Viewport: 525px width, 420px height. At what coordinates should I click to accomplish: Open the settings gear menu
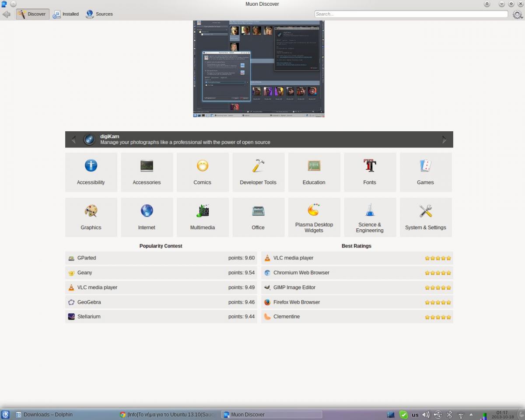click(x=517, y=14)
